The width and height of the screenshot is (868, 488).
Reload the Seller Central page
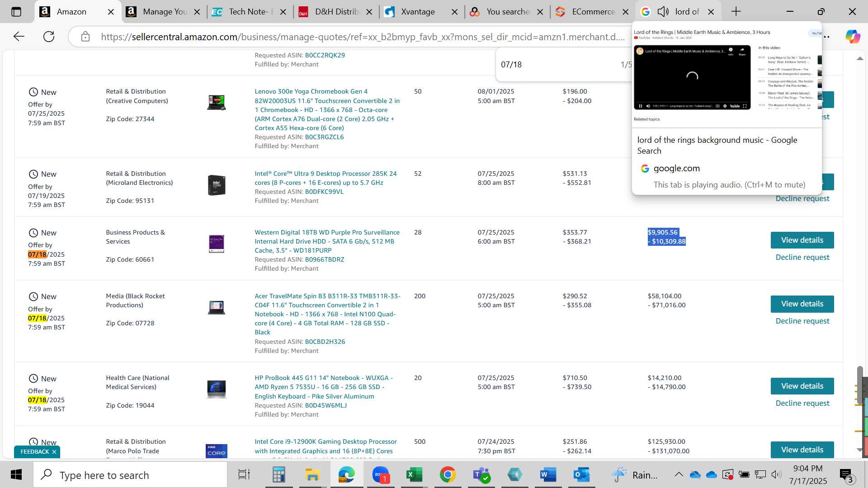click(49, 37)
